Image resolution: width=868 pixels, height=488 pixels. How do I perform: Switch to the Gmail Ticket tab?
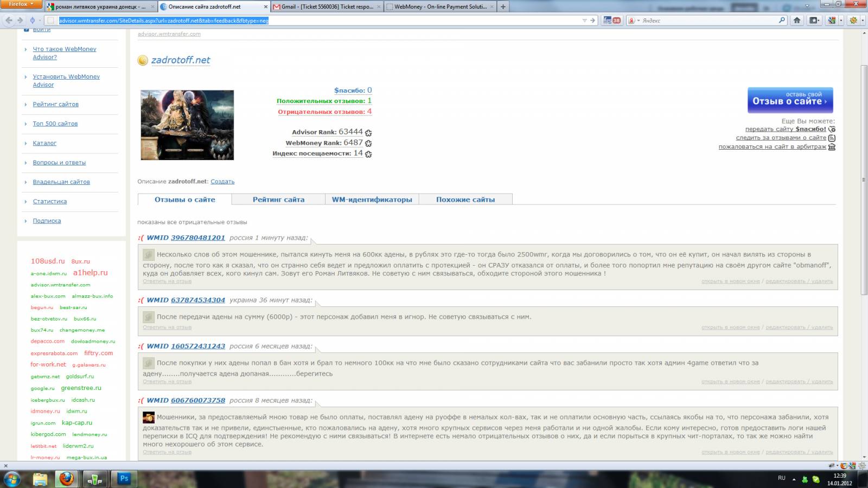tap(327, 7)
